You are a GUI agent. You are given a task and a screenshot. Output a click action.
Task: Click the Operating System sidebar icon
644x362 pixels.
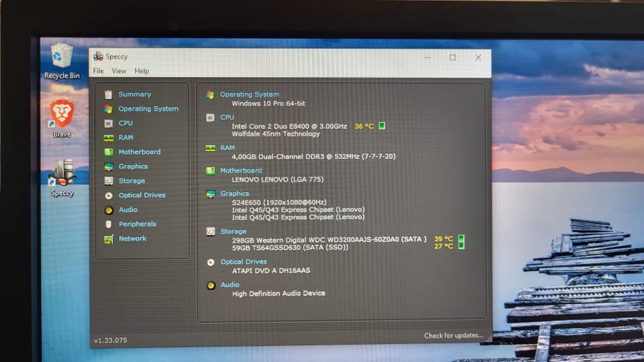pyautogui.click(x=109, y=109)
